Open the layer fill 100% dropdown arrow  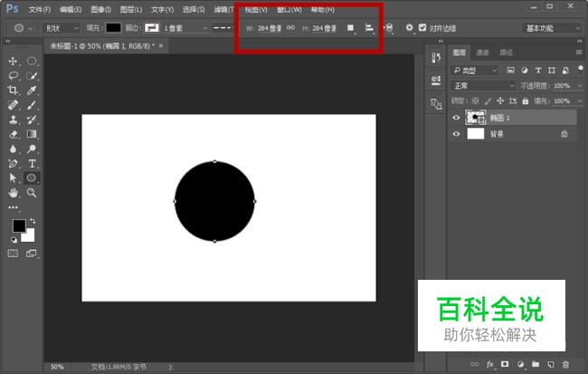579,101
